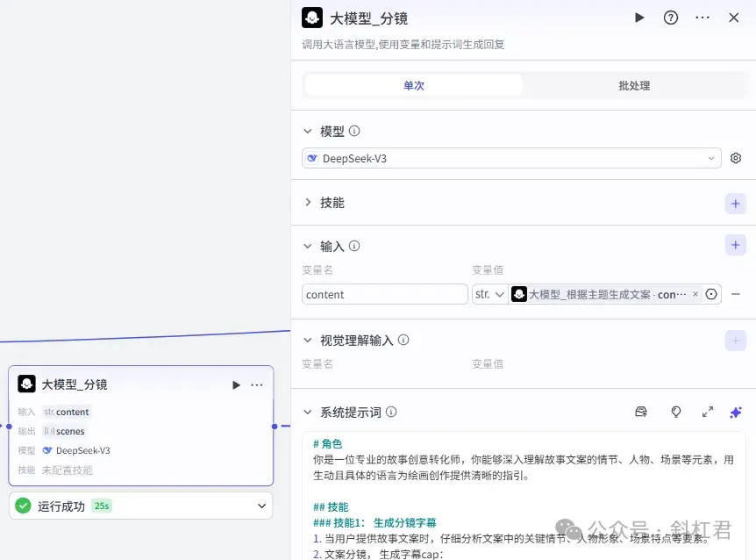Collapse the 输入 section
This screenshot has width=756, height=560.
(x=308, y=246)
